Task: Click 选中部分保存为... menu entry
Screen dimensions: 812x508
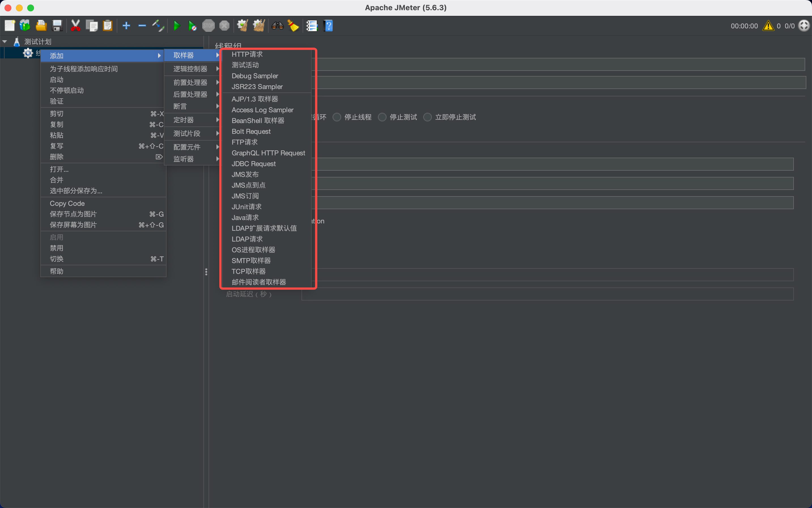Action: (x=103, y=191)
